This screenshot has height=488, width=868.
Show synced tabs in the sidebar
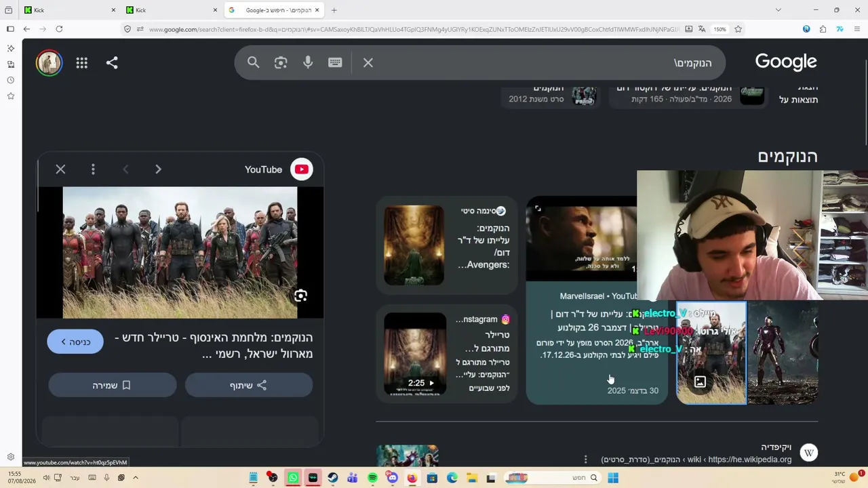coord(10,64)
